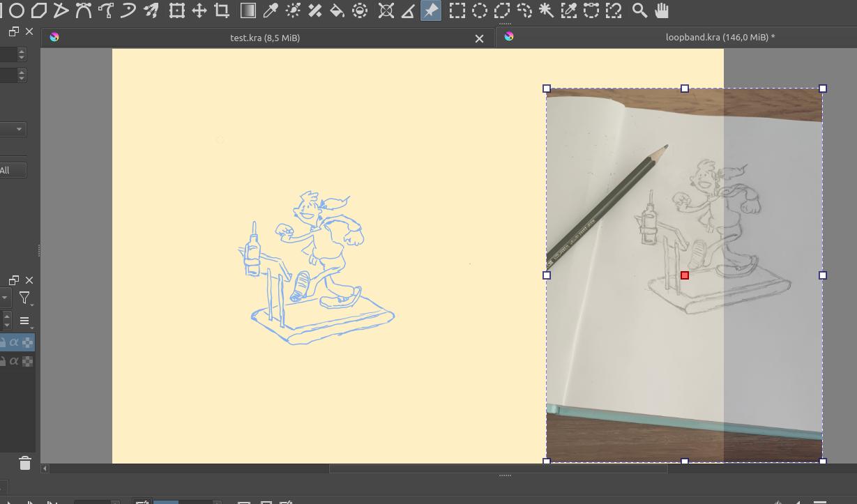The image size is (857, 504).
Task: Activate the Contiguous Selection magic wand tool
Action: pos(547,10)
